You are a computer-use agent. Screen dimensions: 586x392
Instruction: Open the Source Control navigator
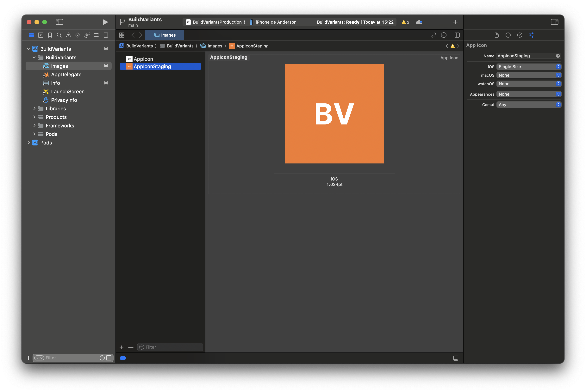41,35
